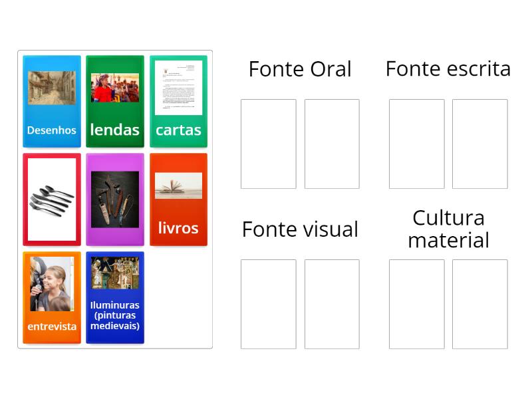Pick the green lendas card
The height and width of the screenshot is (399, 532).
coord(115,101)
